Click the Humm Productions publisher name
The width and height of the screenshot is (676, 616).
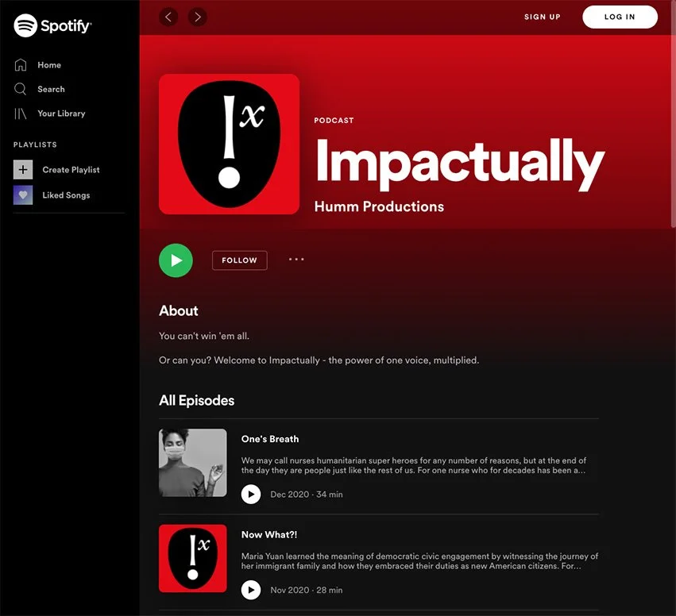379,206
